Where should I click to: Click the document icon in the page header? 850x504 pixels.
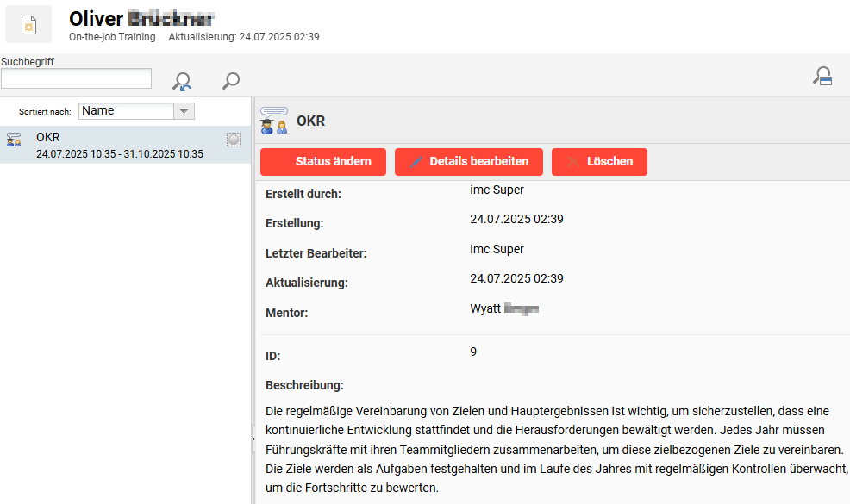point(28,23)
